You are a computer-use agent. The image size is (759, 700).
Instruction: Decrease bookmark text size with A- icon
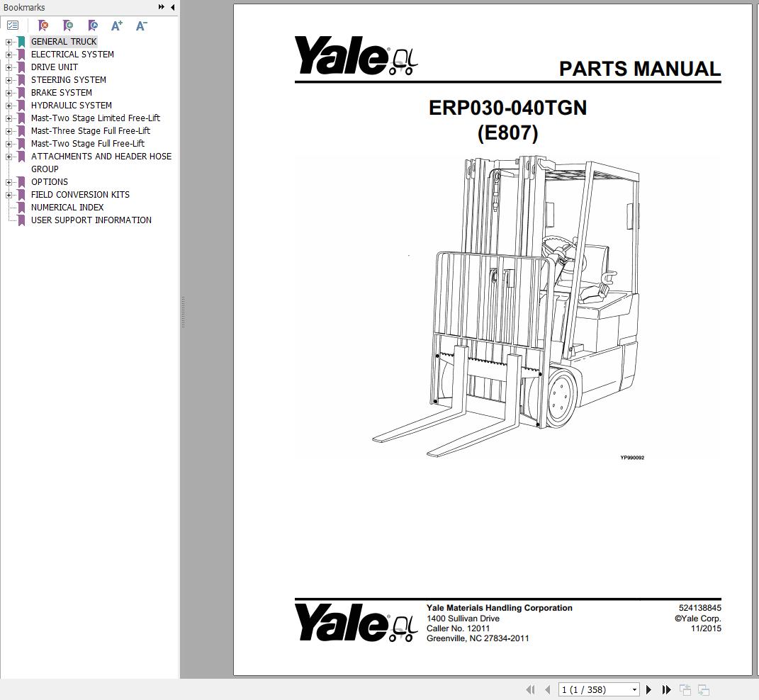[x=140, y=25]
